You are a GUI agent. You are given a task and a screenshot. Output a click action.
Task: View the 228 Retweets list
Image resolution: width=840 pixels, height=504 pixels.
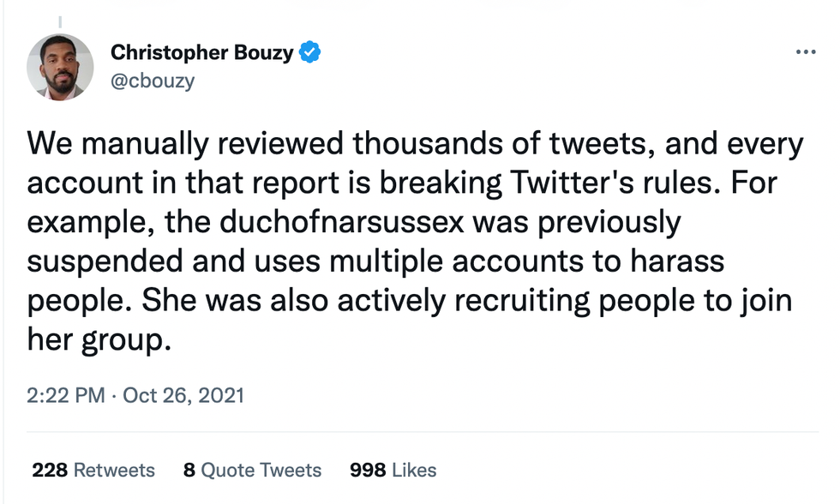pos(93,470)
